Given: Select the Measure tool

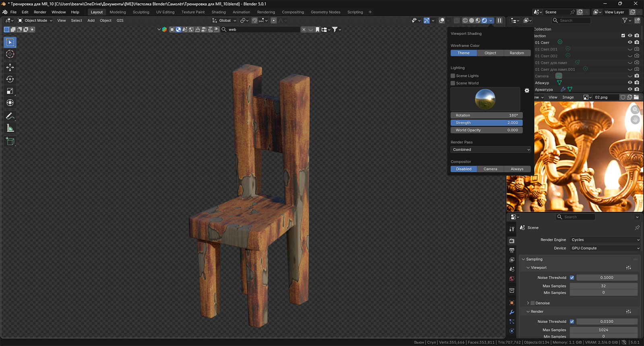Looking at the screenshot, I should (x=10, y=128).
